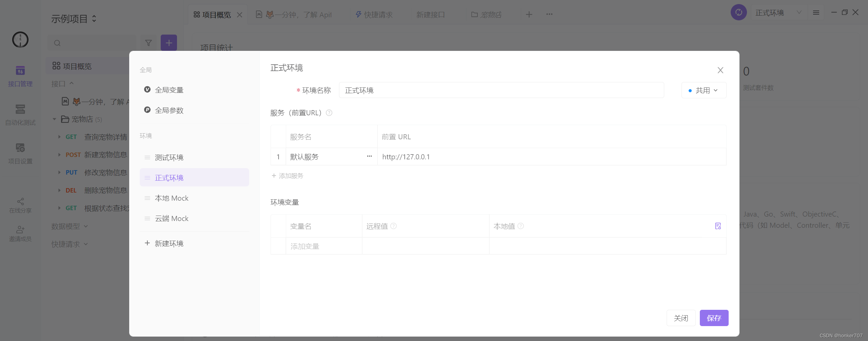Click the purple plus add button
The width and height of the screenshot is (868, 341).
point(169,43)
